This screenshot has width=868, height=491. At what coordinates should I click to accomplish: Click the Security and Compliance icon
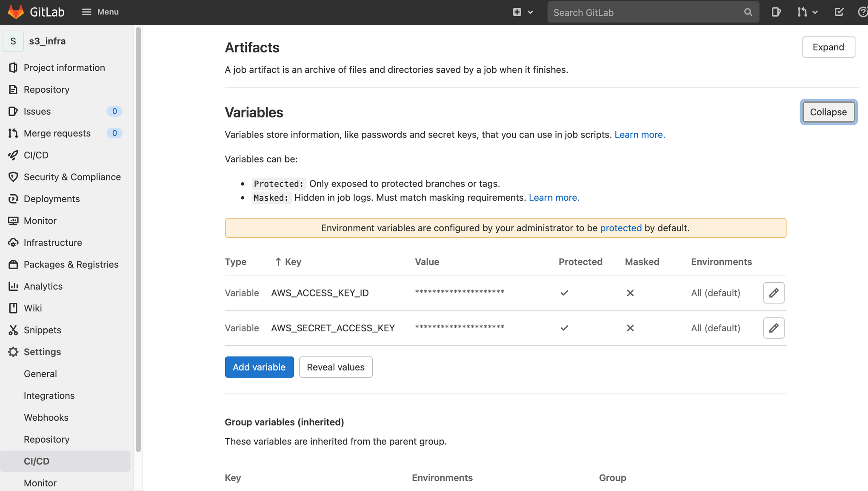click(13, 177)
